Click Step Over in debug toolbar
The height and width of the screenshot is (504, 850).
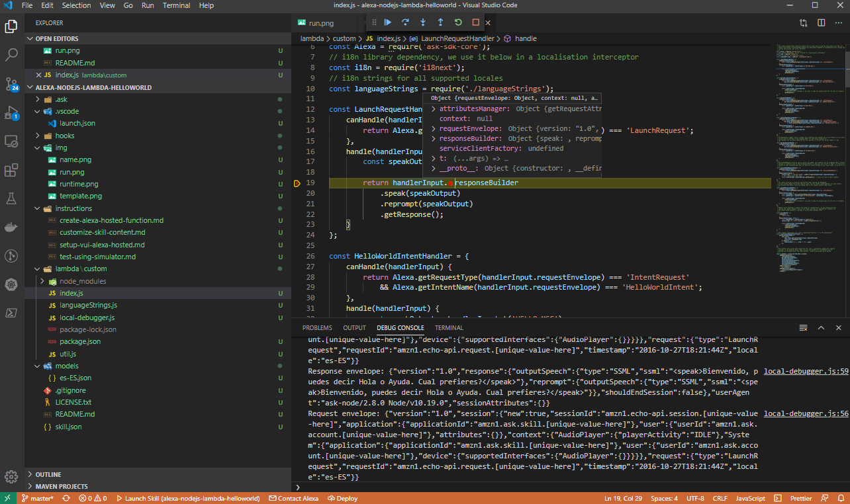point(405,22)
